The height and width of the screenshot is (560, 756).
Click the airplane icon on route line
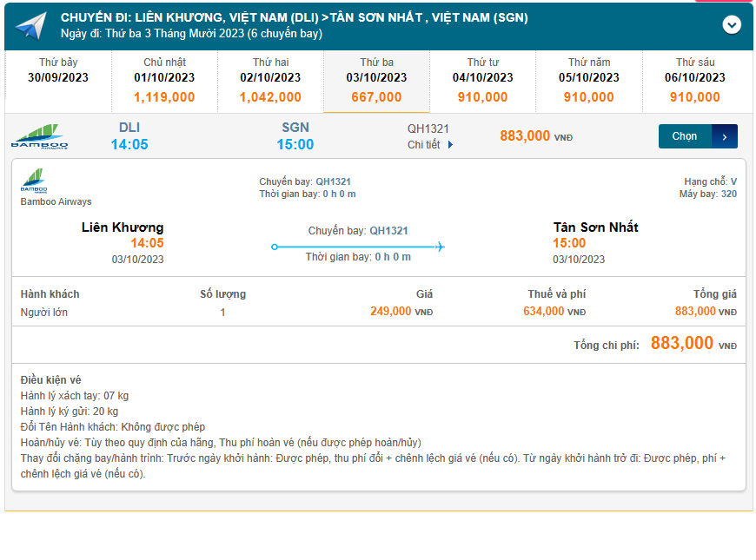[440, 247]
